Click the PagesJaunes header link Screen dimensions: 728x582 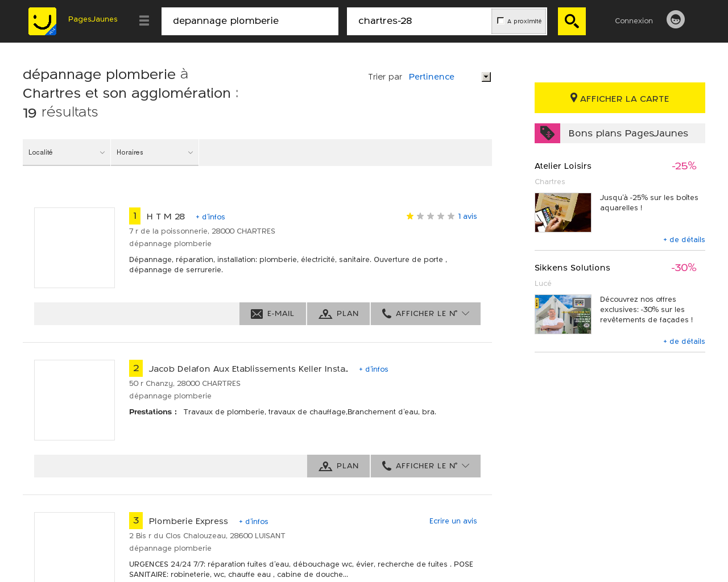pos(93,19)
